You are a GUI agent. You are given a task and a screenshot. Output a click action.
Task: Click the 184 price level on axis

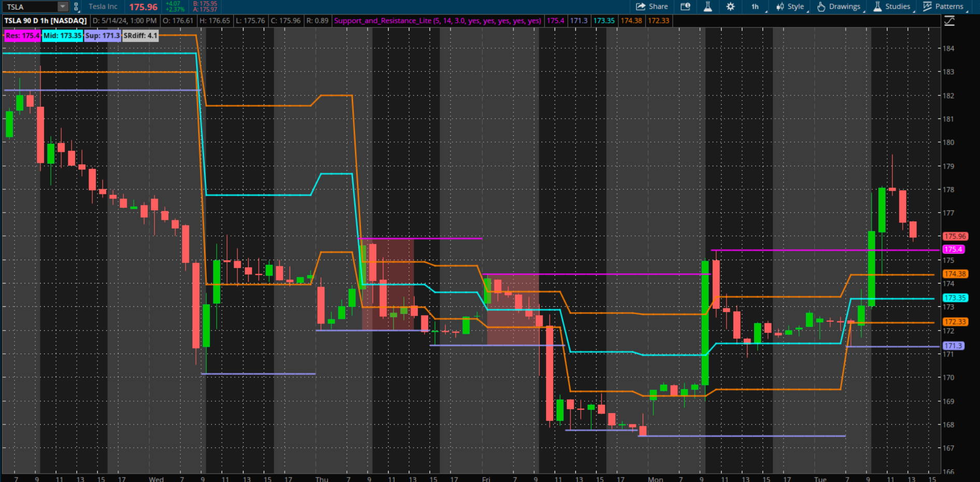pyautogui.click(x=948, y=48)
